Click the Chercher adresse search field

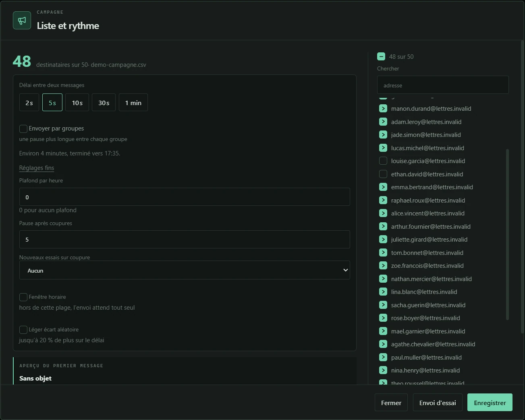click(x=443, y=85)
